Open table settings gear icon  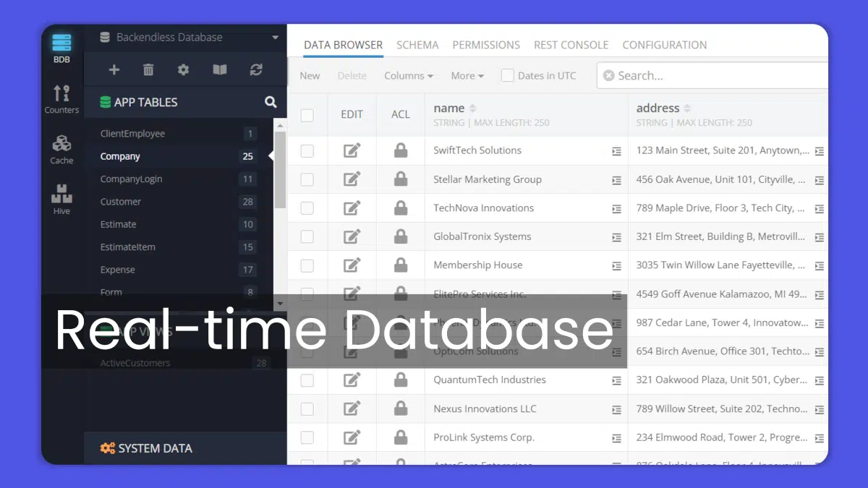click(183, 69)
